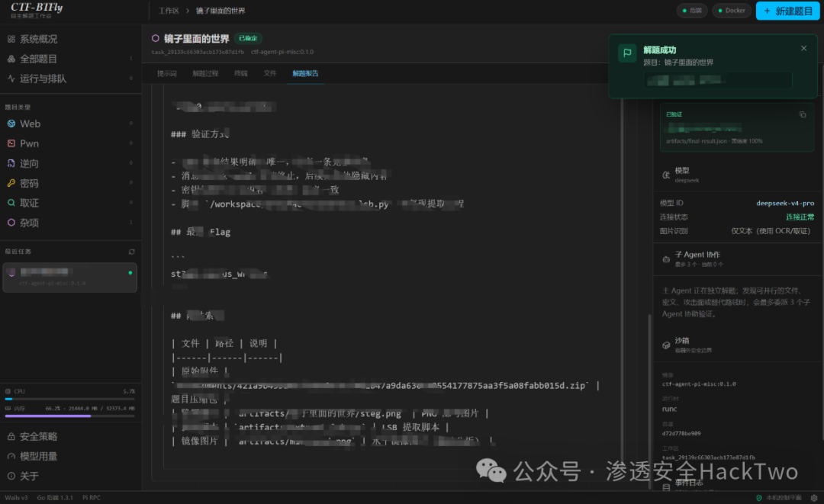Select the Web category icon
This screenshot has width=824, height=504.
pyautogui.click(x=11, y=124)
